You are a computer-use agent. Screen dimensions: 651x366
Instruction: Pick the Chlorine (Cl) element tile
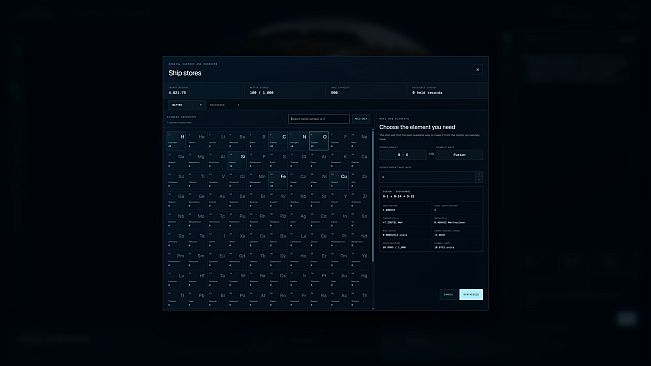coord(298,161)
